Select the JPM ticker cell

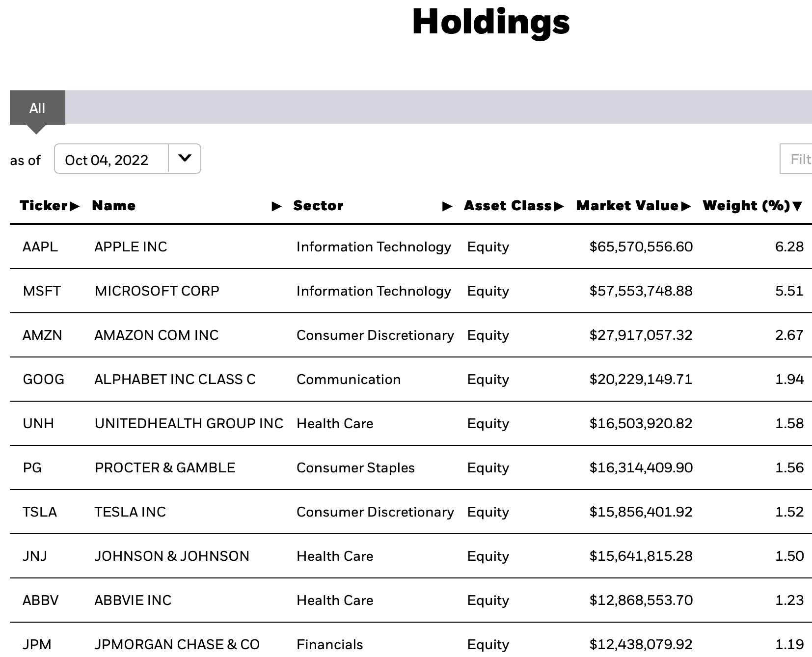click(37, 644)
